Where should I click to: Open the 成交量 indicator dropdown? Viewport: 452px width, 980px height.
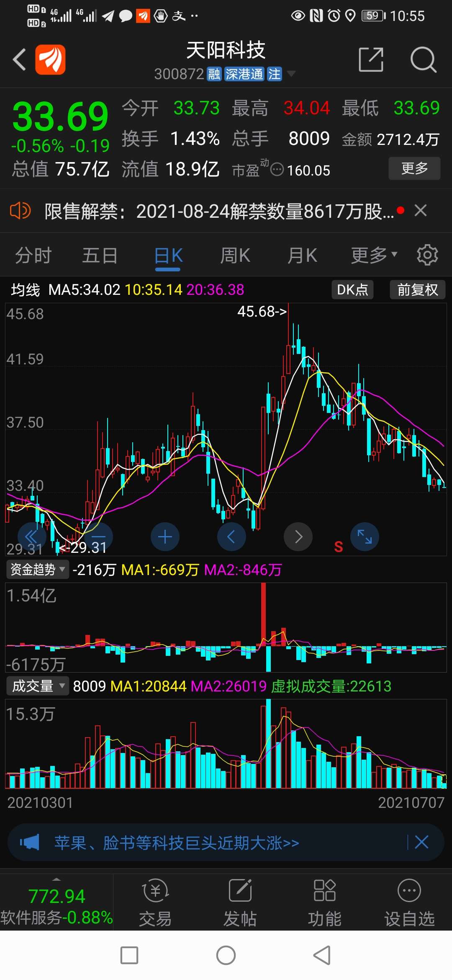38,686
